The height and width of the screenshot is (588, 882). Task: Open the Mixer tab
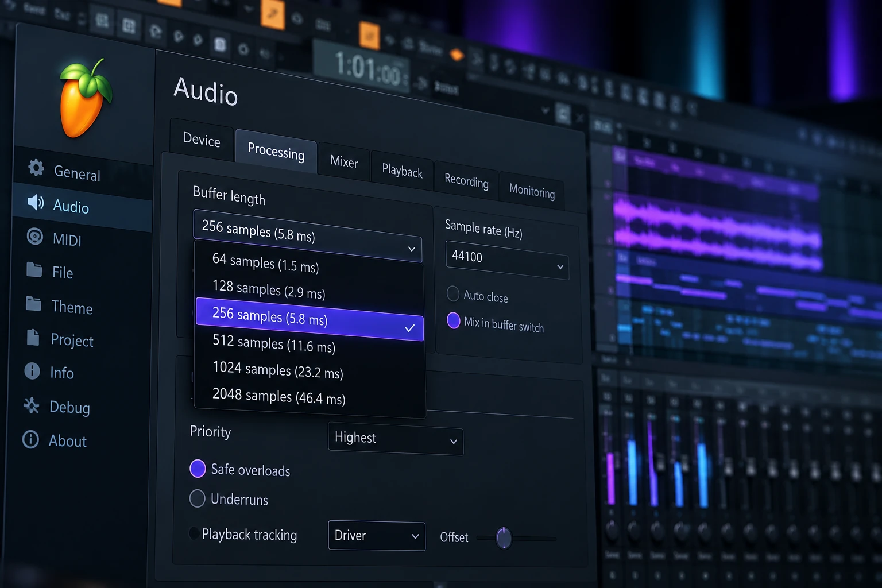344,162
